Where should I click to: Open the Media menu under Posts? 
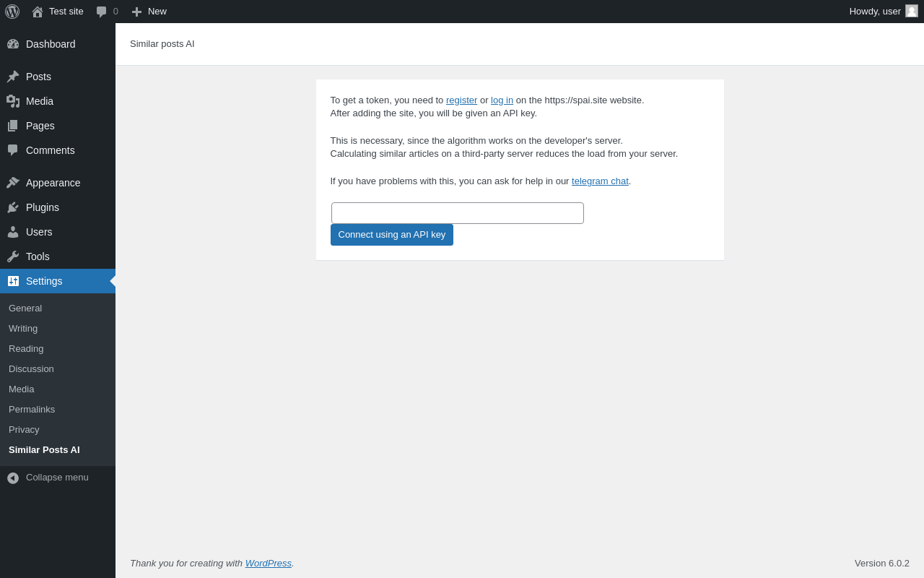click(x=58, y=101)
